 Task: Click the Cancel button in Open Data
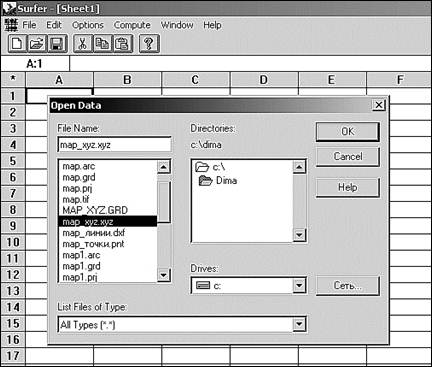tap(348, 157)
